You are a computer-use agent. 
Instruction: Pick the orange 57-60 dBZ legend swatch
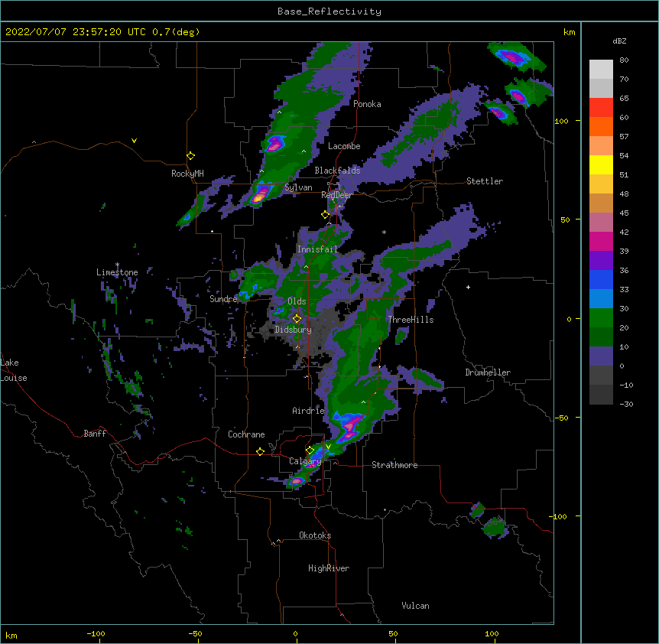point(601,126)
